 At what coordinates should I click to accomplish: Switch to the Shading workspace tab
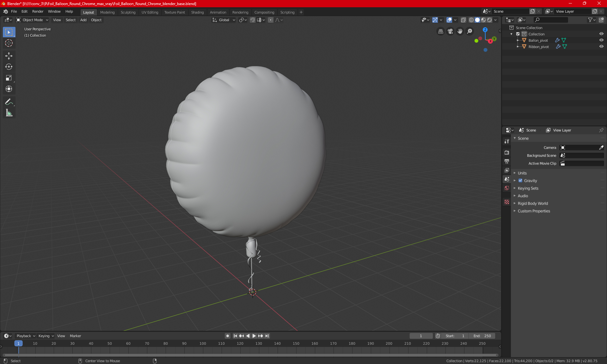197,12
